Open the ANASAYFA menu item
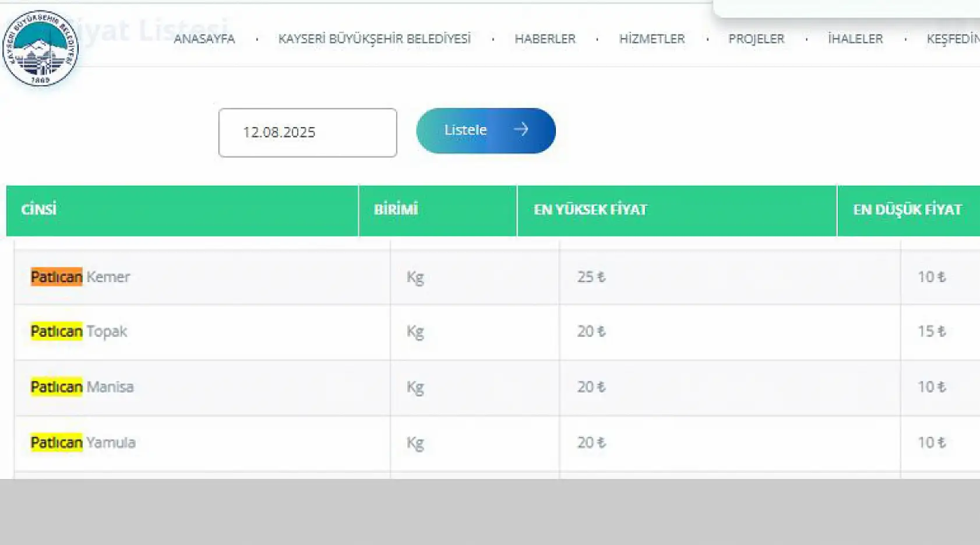This screenshot has height=545, width=980. pos(204,38)
